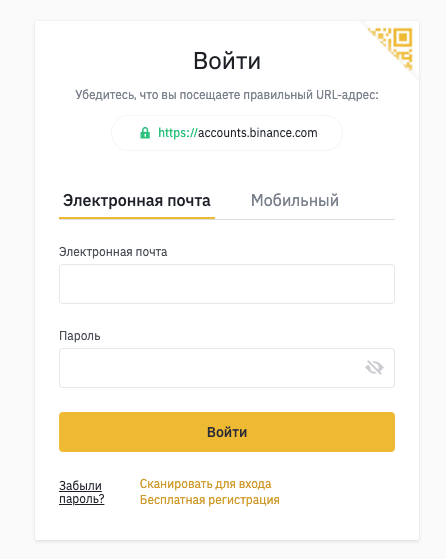Open the Бесплатная регистрация link

click(210, 500)
